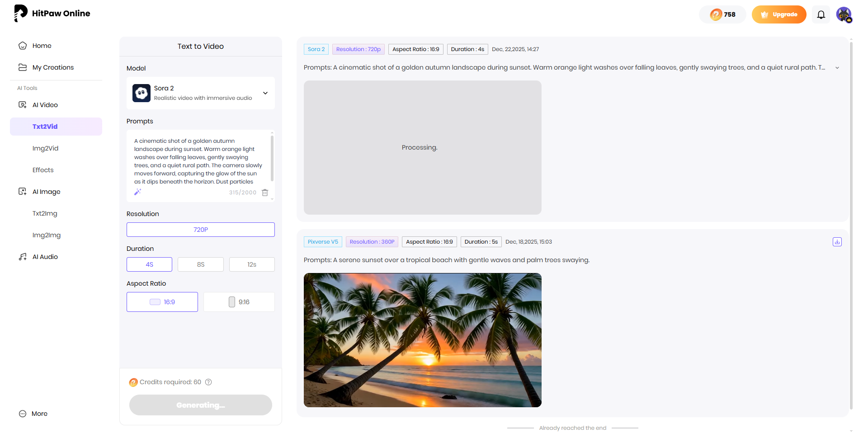Select the 12s duration option
The image size is (868, 433).
tap(252, 264)
